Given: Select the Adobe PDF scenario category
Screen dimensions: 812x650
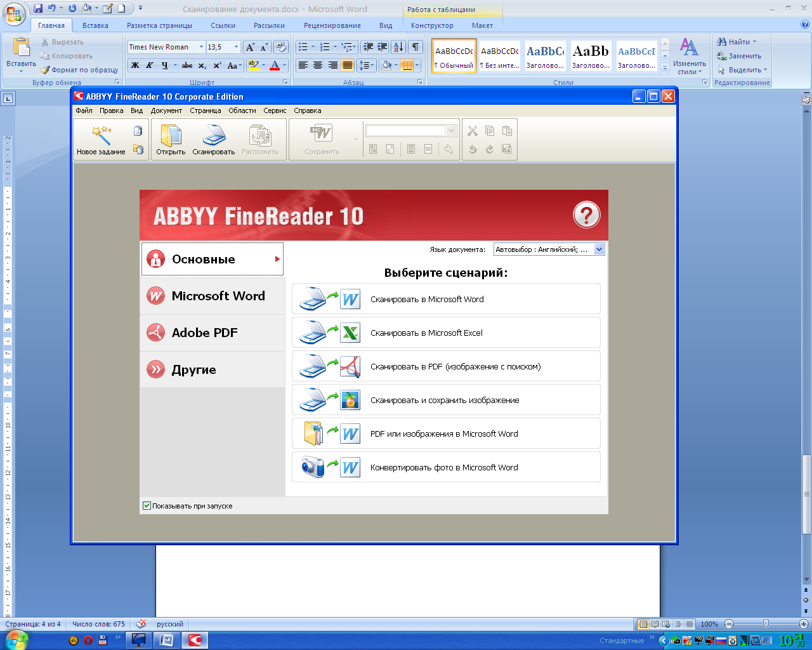Looking at the screenshot, I should pyautogui.click(x=213, y=333).
